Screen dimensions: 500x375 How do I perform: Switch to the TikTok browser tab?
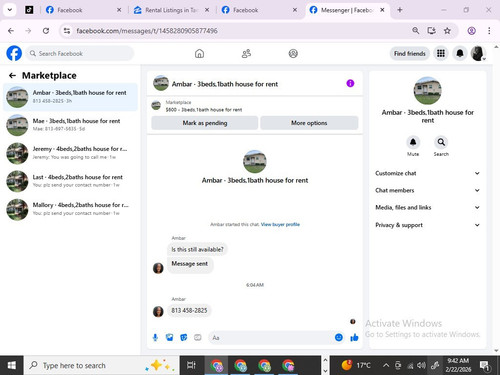(29, 10)
